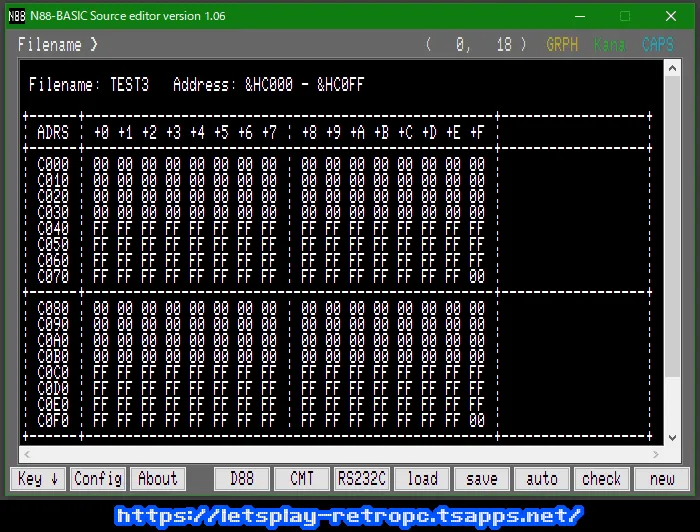Select the RS232C serial option
700x532 pixels.
(362, 479)
